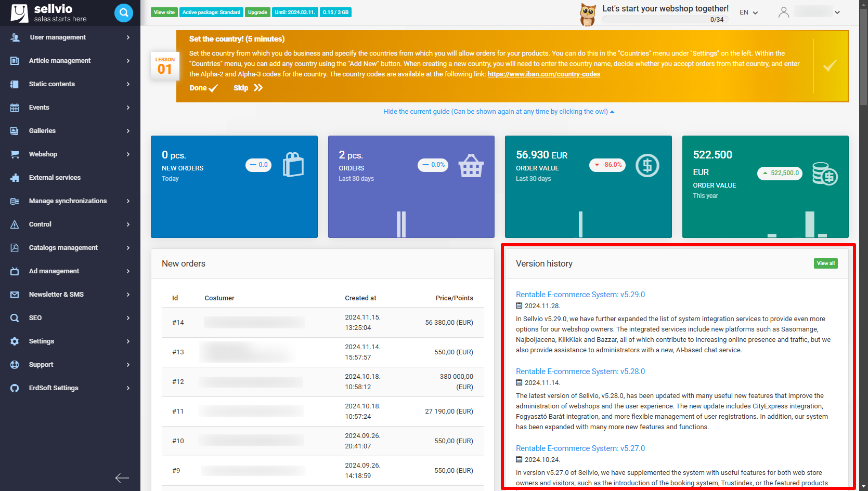Click the ErdSoft Settings icon
Image resolution: width=868 pixels, height=491 pixels.
14,388
